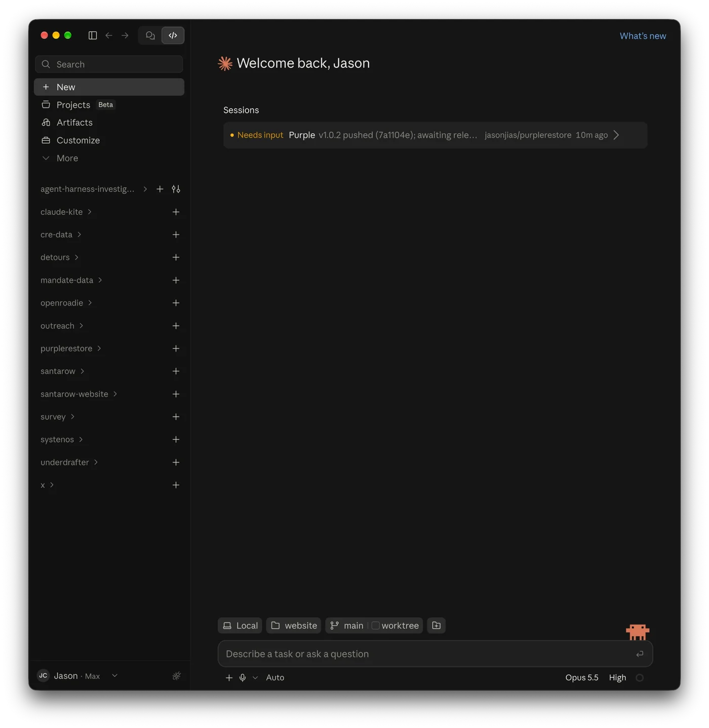Click the circle indicator next to High

[640, 678]
